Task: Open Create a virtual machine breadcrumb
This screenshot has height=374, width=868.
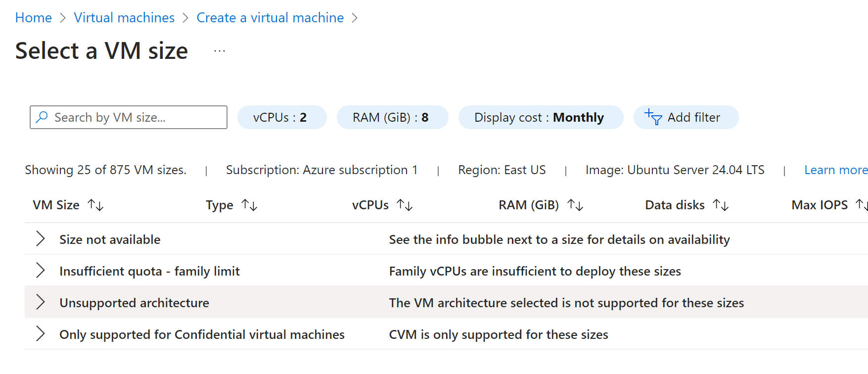Action: click(x=270, y=17)
